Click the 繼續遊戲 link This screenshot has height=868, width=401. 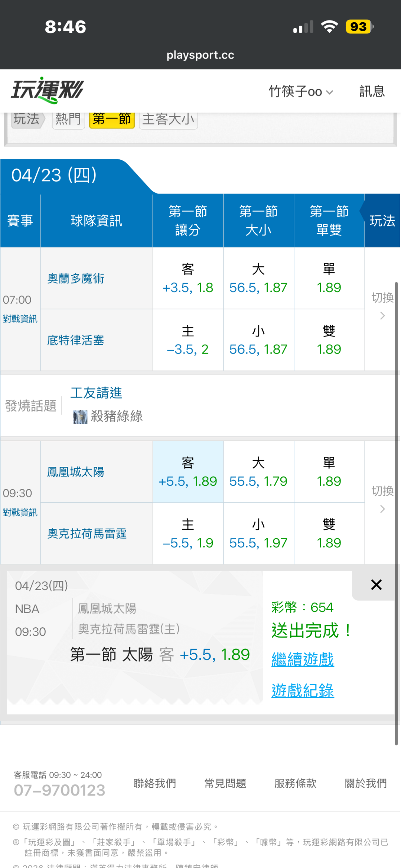(x=303, y=660)
